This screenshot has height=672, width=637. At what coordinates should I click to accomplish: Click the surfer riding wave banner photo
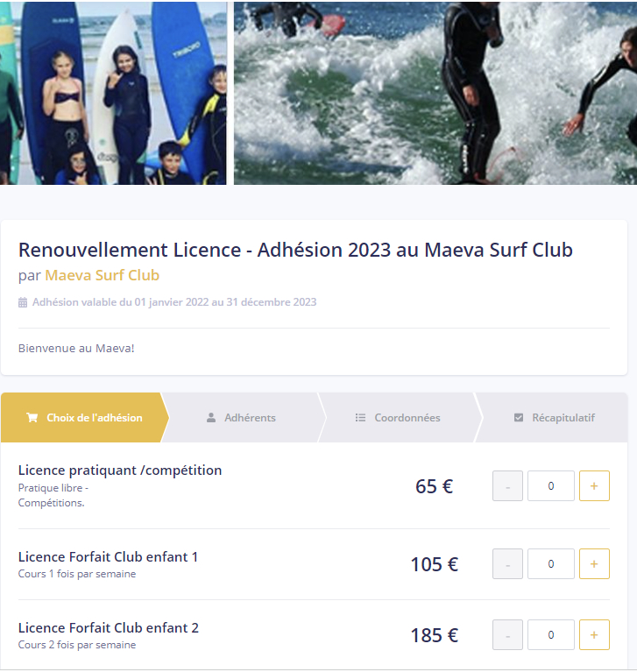(435, 92)
